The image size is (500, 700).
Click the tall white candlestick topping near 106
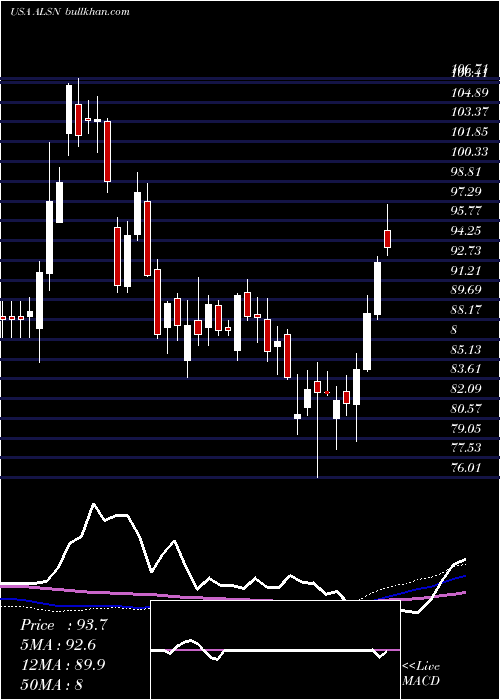pyautogui.click(x=69, y=109)
